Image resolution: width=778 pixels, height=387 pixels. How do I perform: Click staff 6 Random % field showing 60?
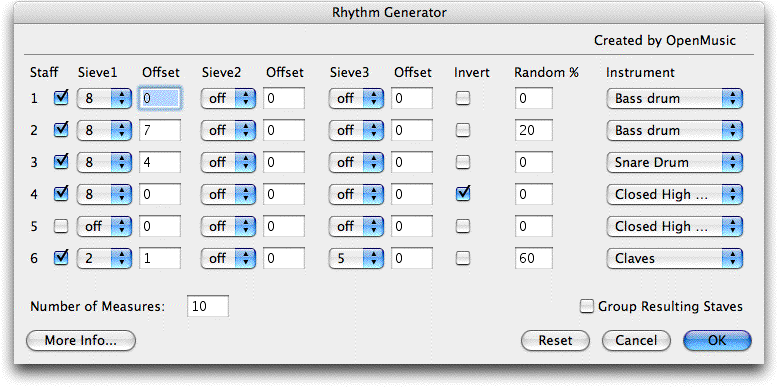click(x=534, y=258)
